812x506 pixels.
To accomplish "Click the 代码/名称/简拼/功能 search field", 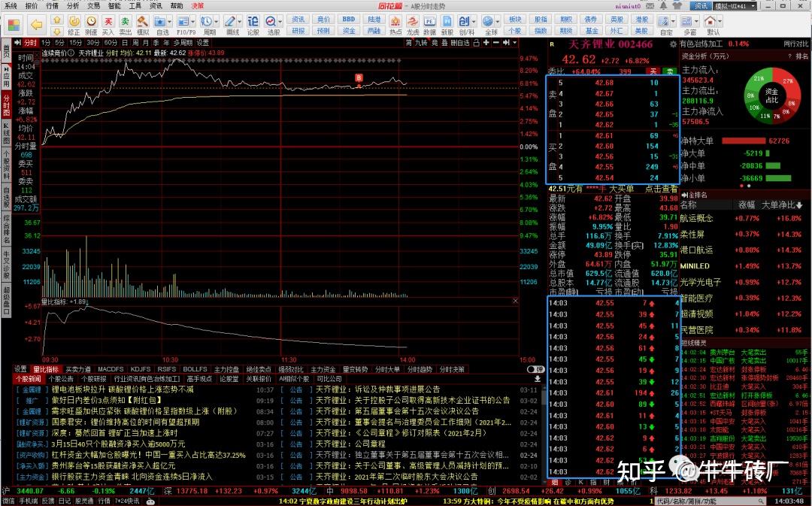I will pos(708,501).
